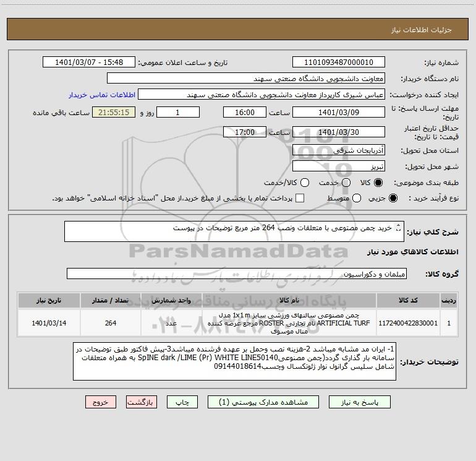Click the ردیف column header

449,300
